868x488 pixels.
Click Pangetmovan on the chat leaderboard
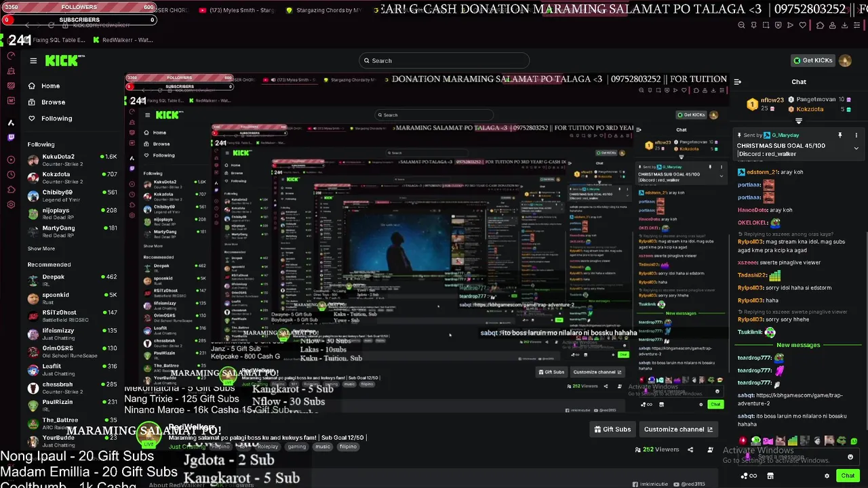point(816,100)
